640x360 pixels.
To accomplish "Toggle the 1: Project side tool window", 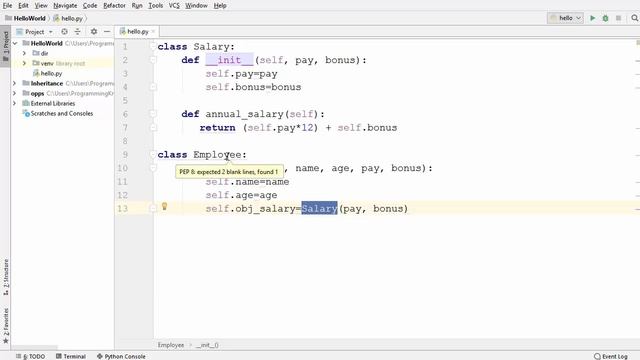I will [x=5, y=46].
